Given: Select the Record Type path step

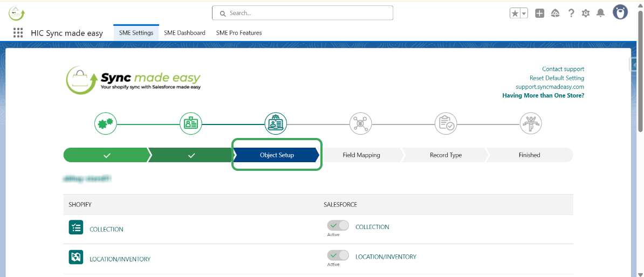Looking at the screenshot, I should coord(446,155).
